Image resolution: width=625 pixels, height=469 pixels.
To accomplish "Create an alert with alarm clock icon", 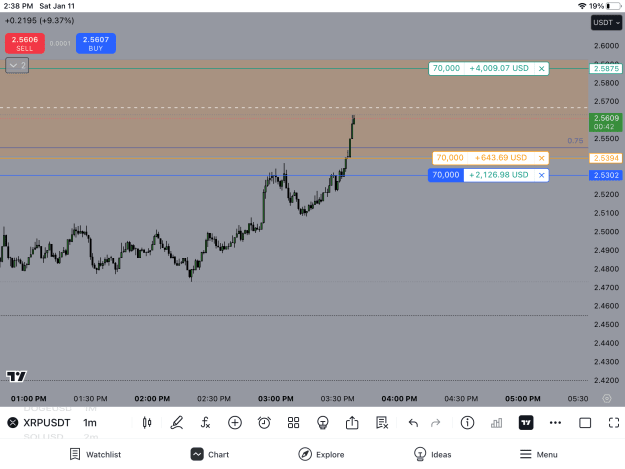I will click(264, 423).
